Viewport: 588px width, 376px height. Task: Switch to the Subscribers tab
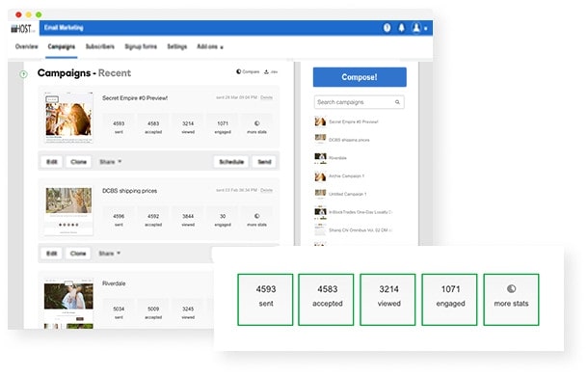[99, 46]
